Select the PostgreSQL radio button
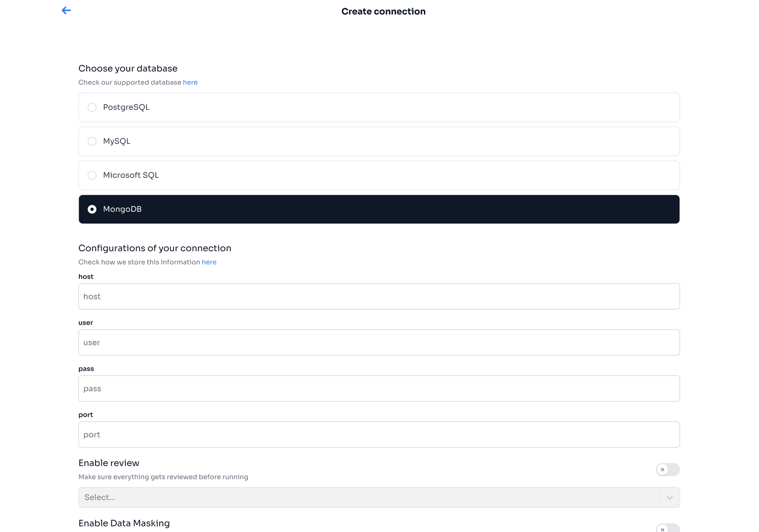This screenshot has height=532, width=759. coord(92,107)
